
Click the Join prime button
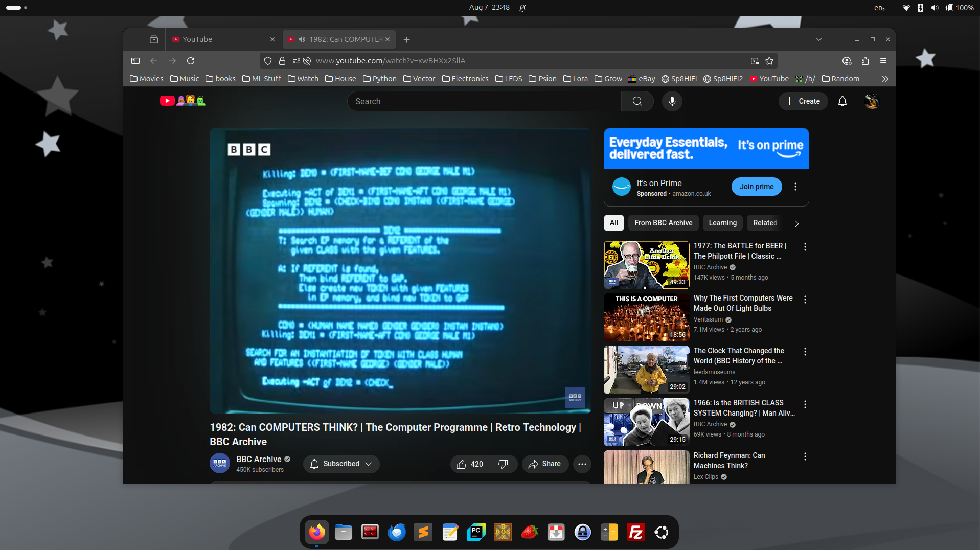(x=757, y=187)
